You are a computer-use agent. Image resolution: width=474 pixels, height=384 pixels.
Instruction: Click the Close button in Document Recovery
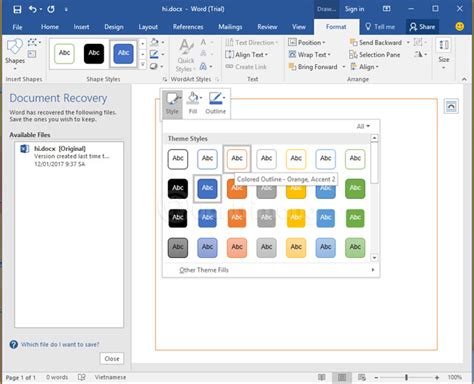pos(112,359)
